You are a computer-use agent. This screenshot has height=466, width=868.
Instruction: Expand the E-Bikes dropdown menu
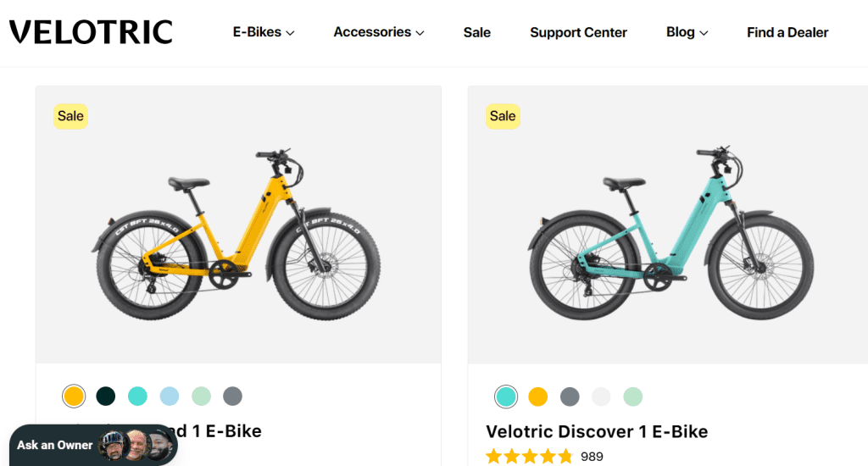tap(264, 32)
